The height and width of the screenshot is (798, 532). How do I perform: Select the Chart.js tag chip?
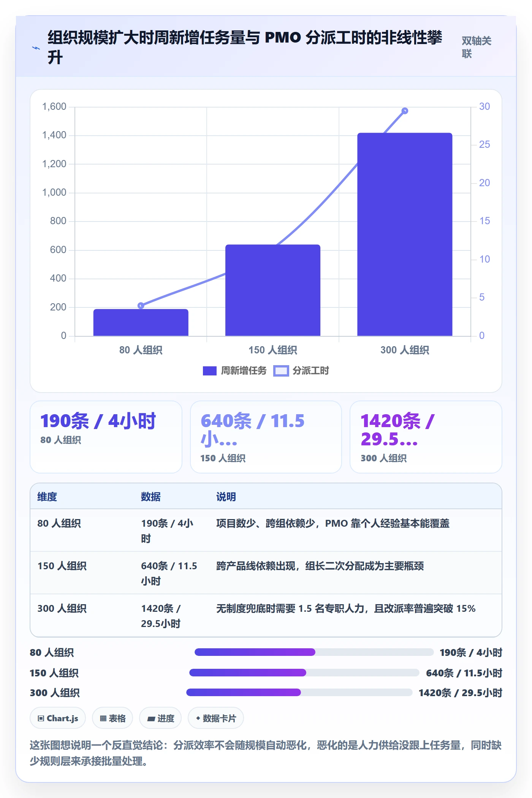58,718
